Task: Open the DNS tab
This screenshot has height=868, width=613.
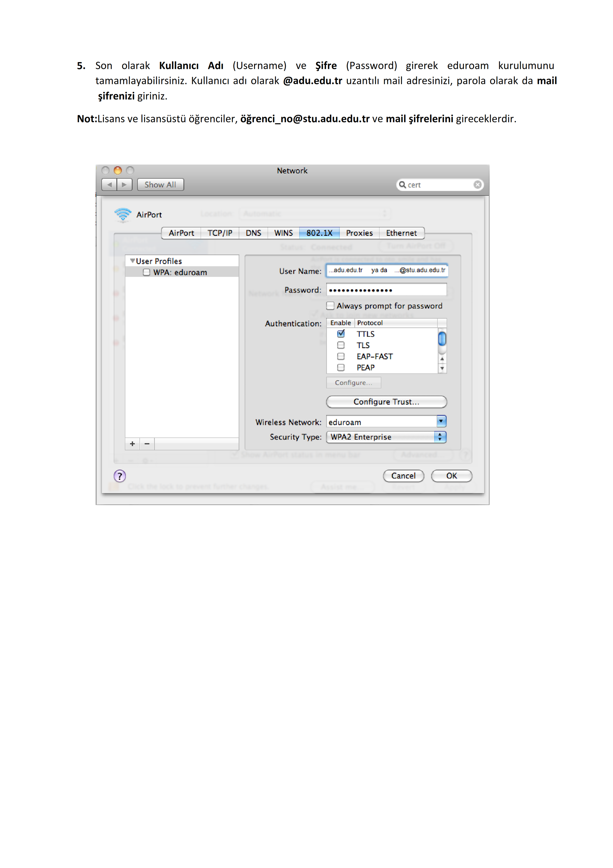Action: coord(253,233)
